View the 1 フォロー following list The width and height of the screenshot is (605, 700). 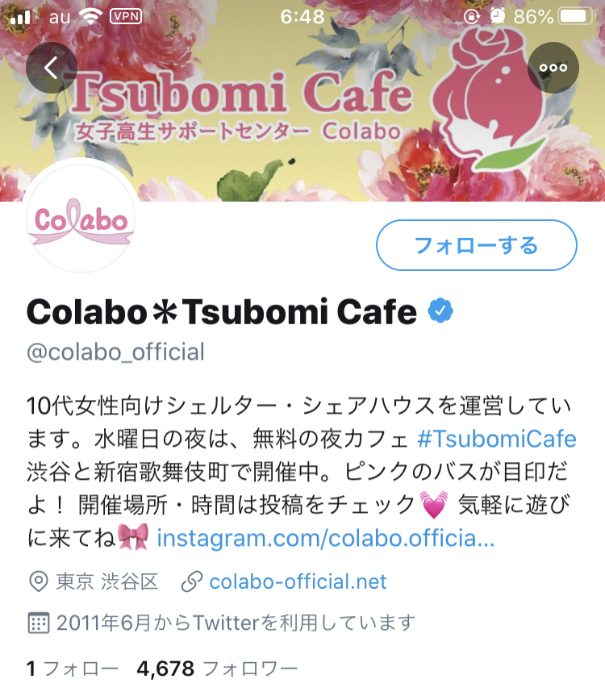pos(73,669)
